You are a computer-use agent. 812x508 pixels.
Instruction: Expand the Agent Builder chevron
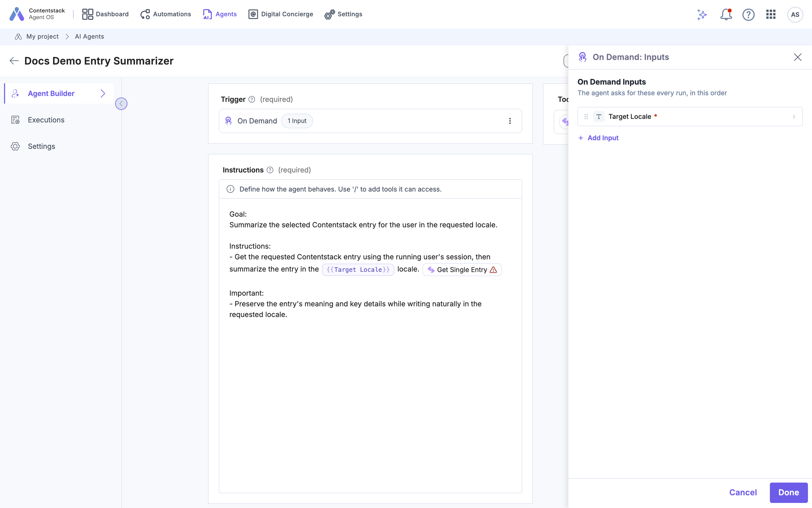pos(103,93)
